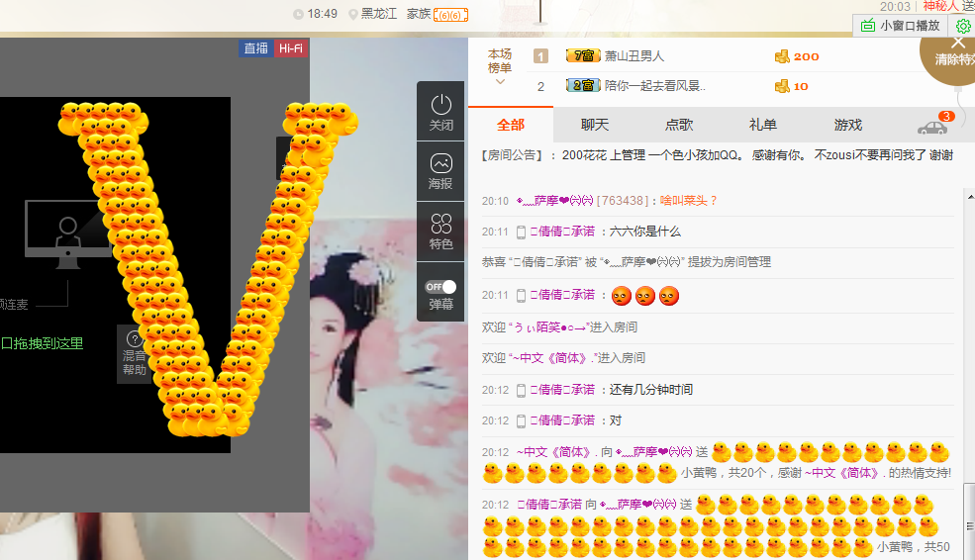Click 神秘人 link at top right
The height and width of the screenshot is (560, 975).
click(x=940, y=6)
